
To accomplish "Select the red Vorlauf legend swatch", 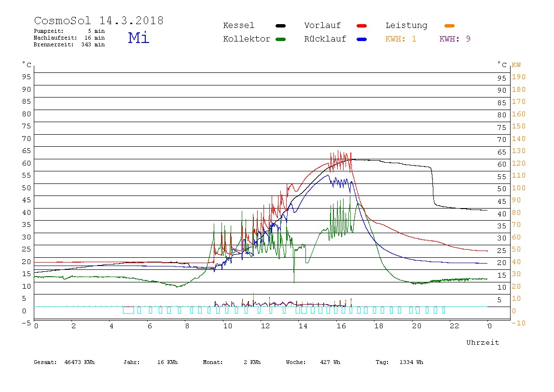I will [x=362, y=26].
